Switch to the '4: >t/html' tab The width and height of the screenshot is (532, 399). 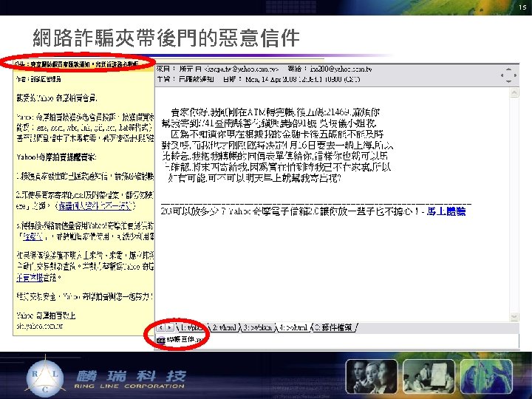pyautogui.click(x=293, y=328)
